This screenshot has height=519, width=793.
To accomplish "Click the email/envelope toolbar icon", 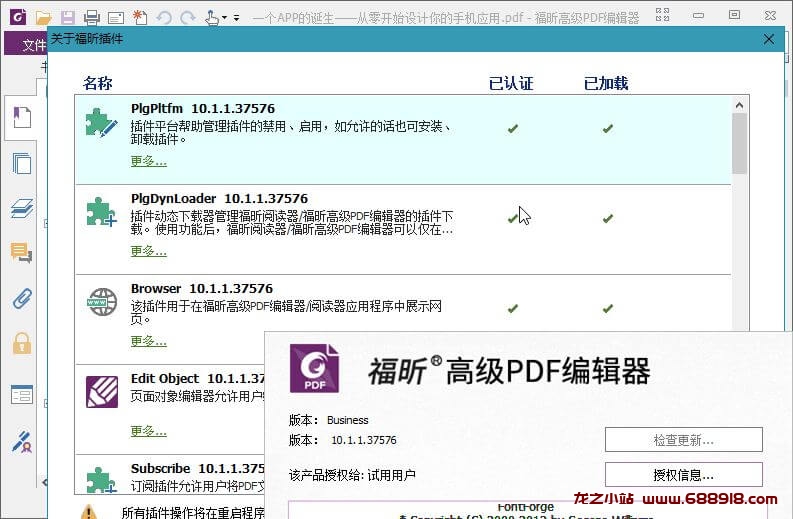I will 116,19.
